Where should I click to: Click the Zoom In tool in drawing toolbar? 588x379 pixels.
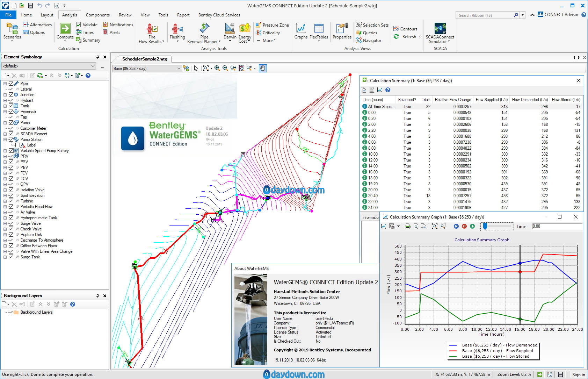(x=217, y=68)
